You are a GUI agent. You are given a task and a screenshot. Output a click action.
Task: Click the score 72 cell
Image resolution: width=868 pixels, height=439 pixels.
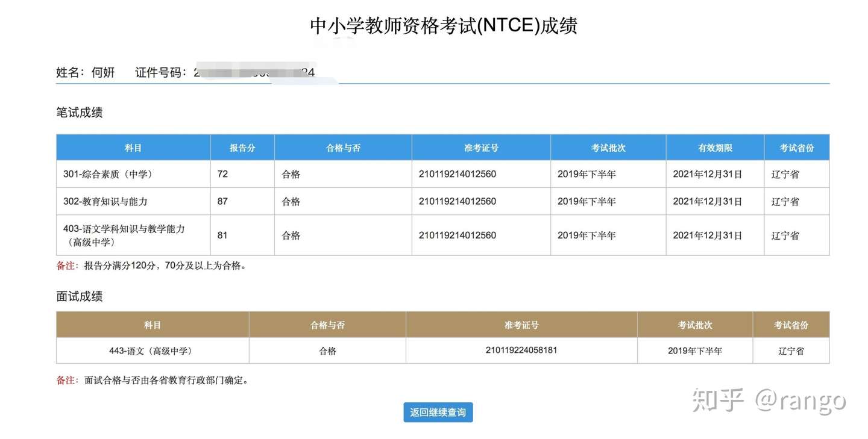242,174
